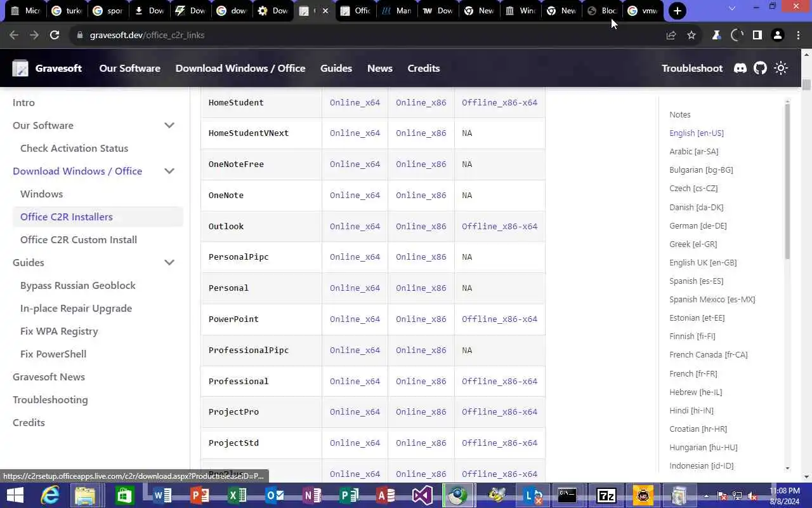
Task: Go back with browser back arrow
Action: click(x=14, y=35)
